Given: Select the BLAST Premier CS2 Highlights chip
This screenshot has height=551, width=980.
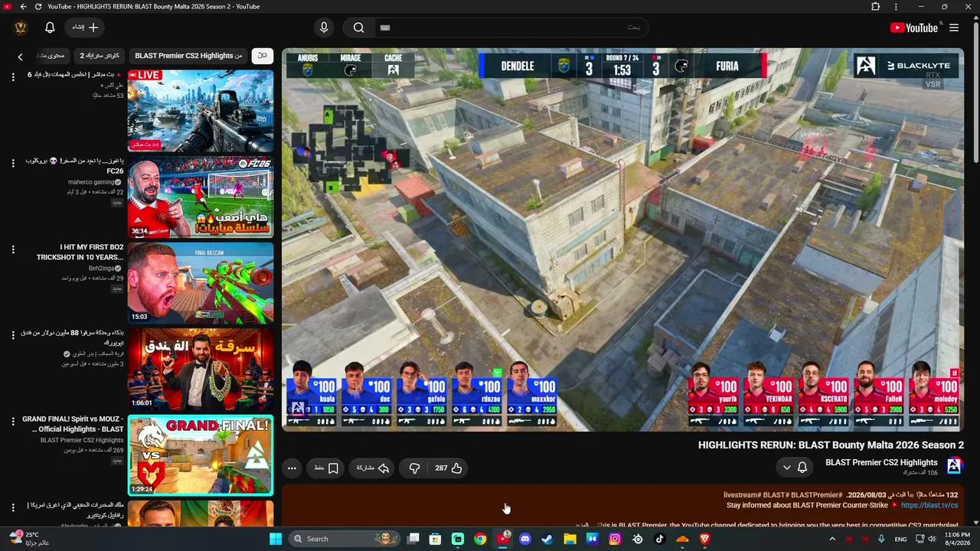Looking at the screenshot, I should pos(188,56).
